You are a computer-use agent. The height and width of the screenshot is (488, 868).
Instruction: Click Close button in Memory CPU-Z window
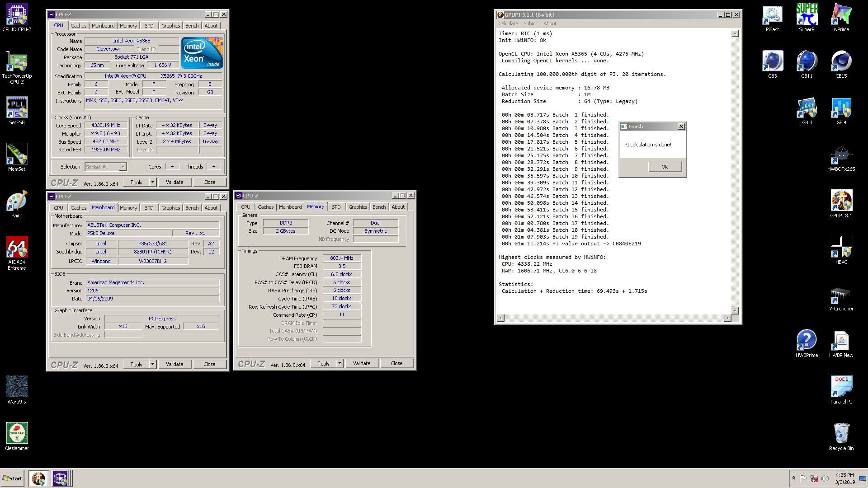pyautogui.click(x=396, y=363)
